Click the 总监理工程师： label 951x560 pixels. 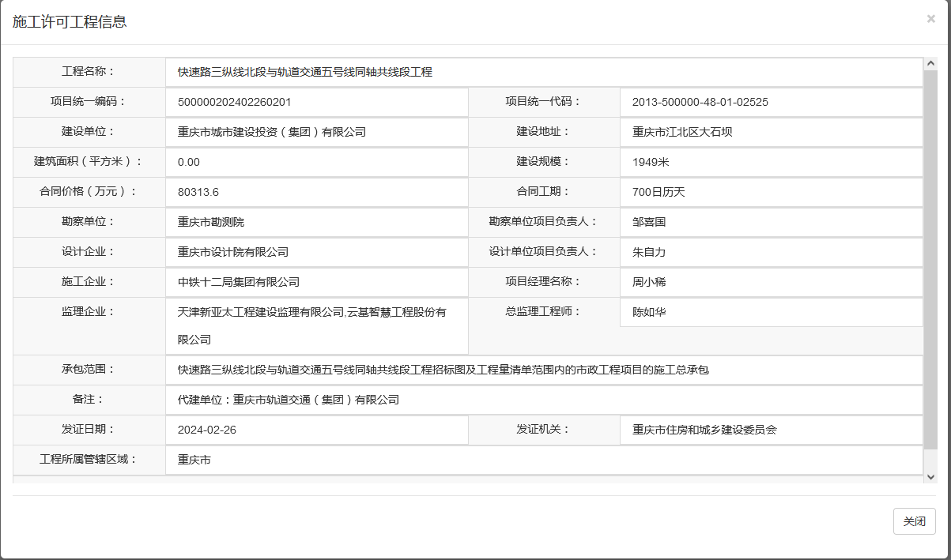544,311
